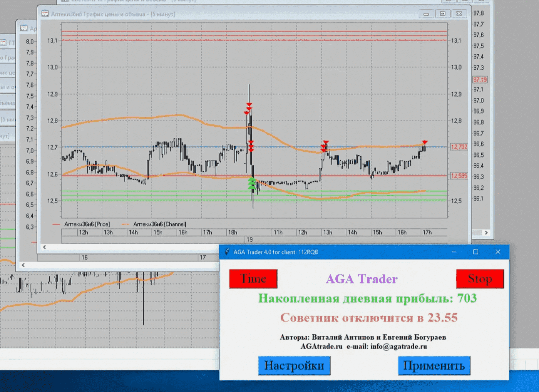This screenshot has height=392, width=539.
Task: Open Настройки in AGA Trader
Action: (x=294, y=365)
